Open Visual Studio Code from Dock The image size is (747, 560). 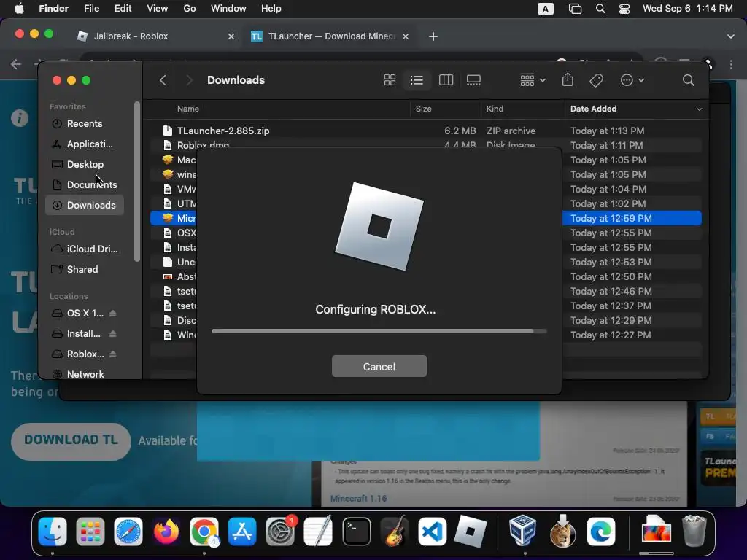[x=432, y=531]
